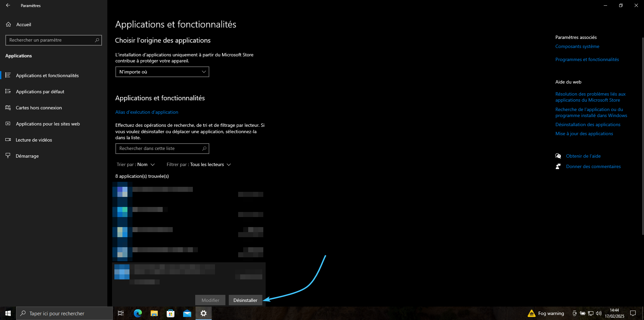Open File Explorer from the taskbar
Image resolution: width=644 pixels, height=320 pixels.
[154, 313]
